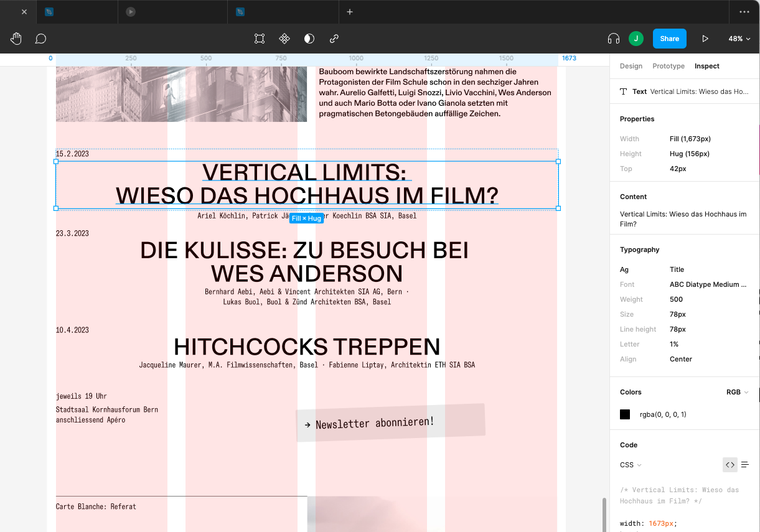Click the Edit Object icon in toolbar
The height and width of the screenshot is (532, 760).
click(260, 39)
